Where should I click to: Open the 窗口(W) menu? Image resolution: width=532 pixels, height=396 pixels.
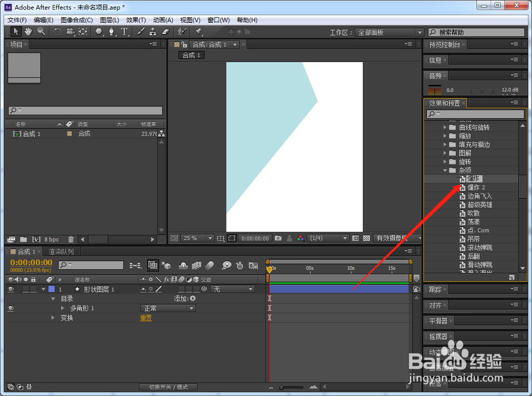(x=218, y=20)
